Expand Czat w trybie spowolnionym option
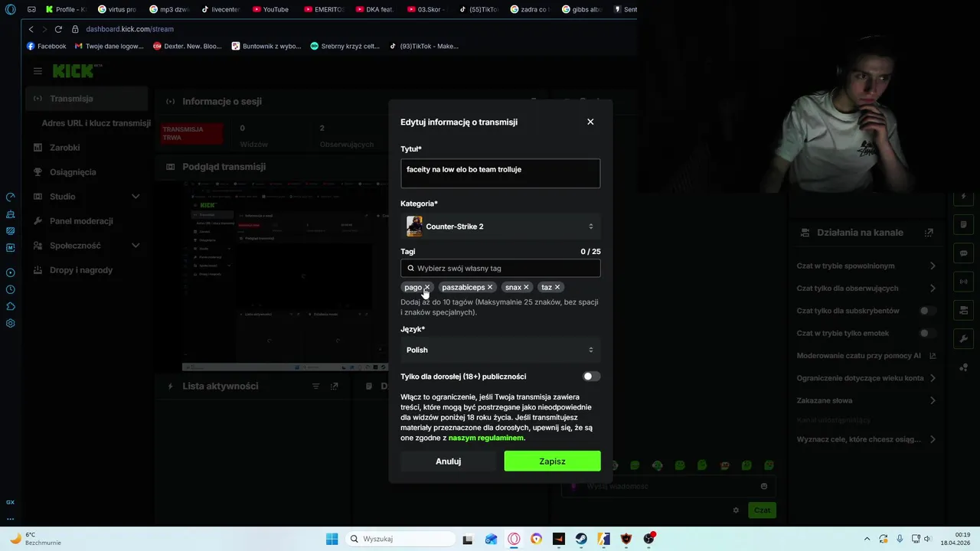980x551 pixels. pos(867,266)
